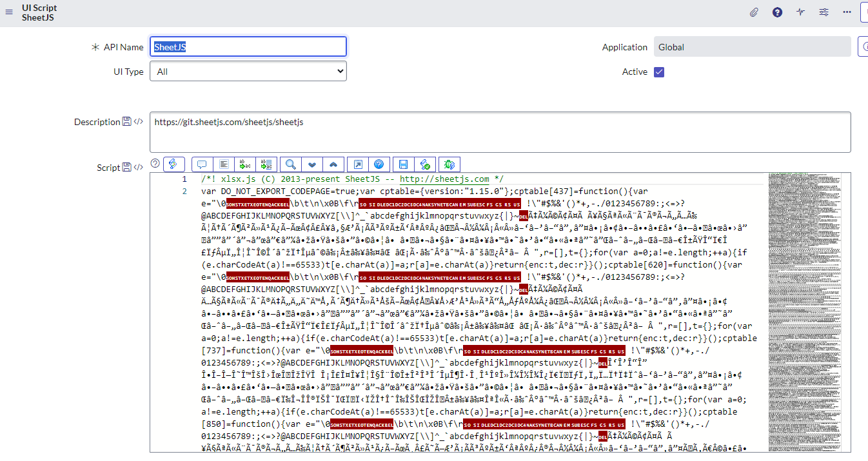Save the script using the floppy disk icon
The width and height of the screenshot is (868, 461).
click(403, 164)
